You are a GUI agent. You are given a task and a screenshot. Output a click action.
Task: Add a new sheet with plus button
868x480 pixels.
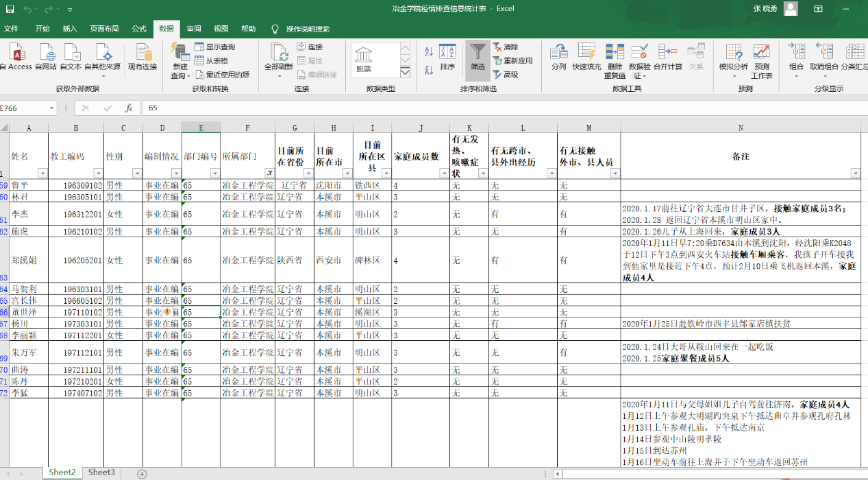(142, 474)
